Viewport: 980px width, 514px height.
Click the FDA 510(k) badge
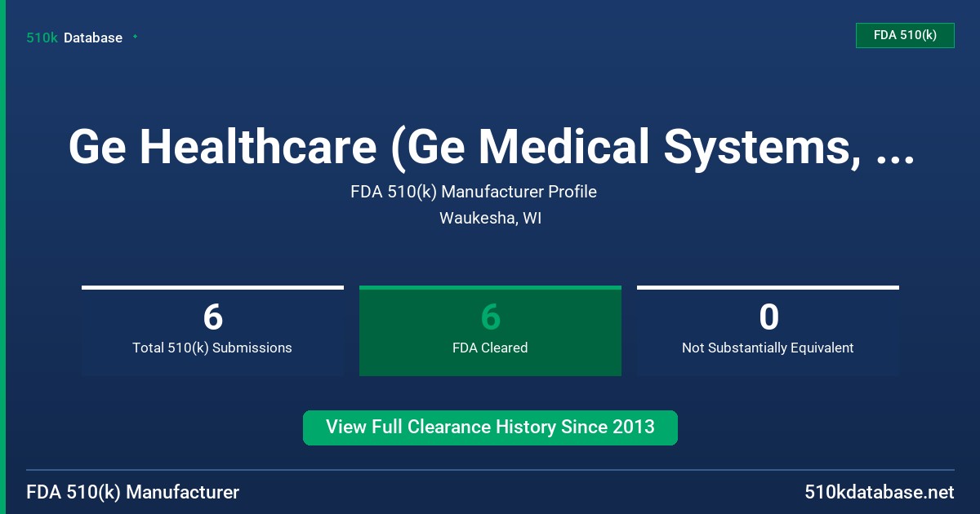click(x=905, y=35)
